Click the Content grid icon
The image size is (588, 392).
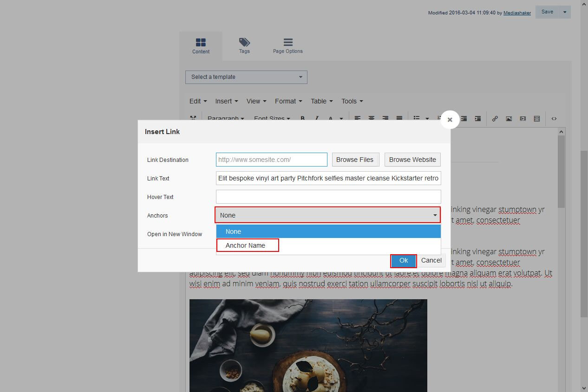point(201,43)
